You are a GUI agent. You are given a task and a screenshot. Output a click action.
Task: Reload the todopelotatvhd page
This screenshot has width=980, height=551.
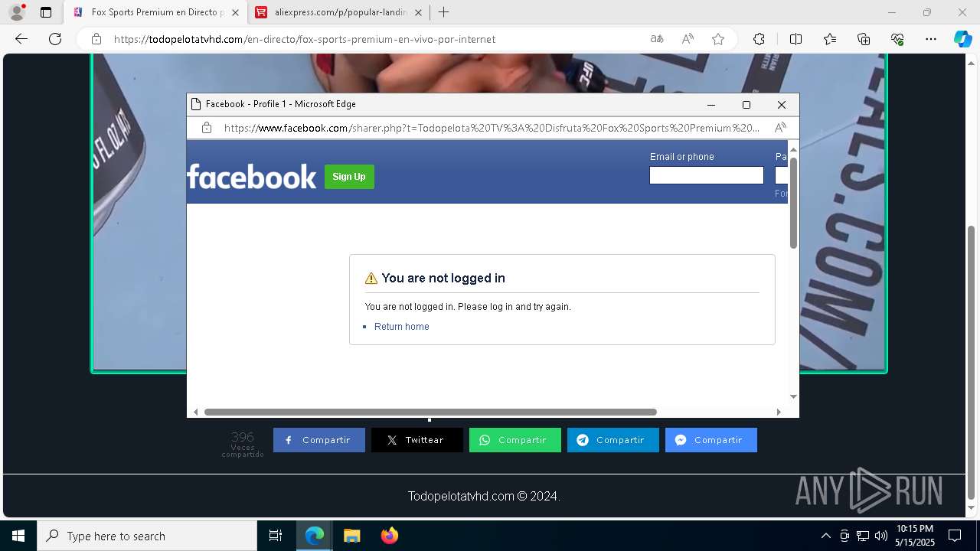pyautogui.click(x=55, y=39)
